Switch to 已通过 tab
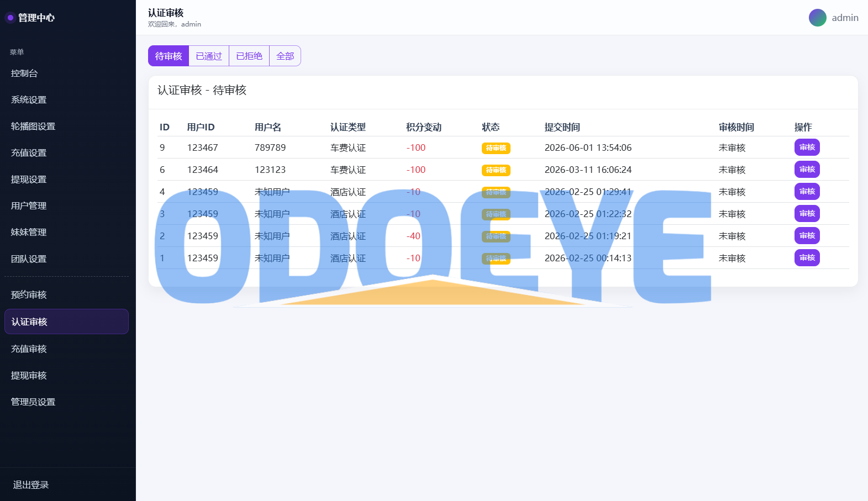This screenshot has width=868, height=501. pyautogui.click(x=209, y=56)
